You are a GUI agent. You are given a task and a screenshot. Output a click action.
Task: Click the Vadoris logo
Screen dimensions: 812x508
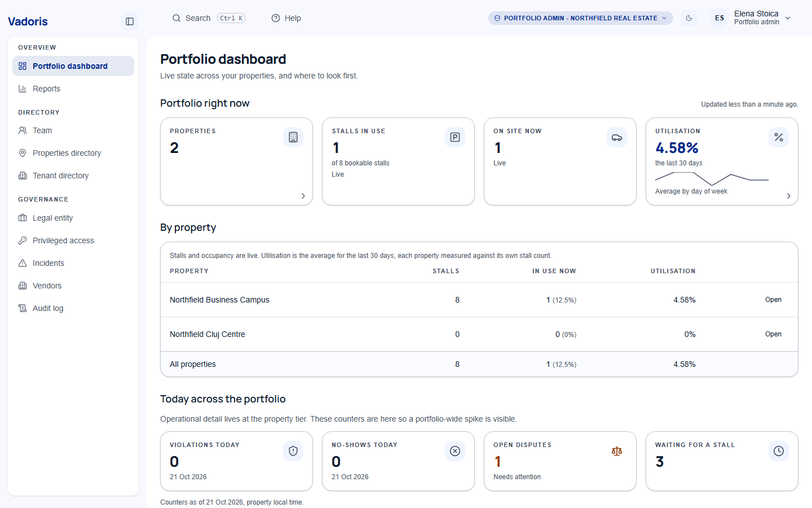point(28,21)
